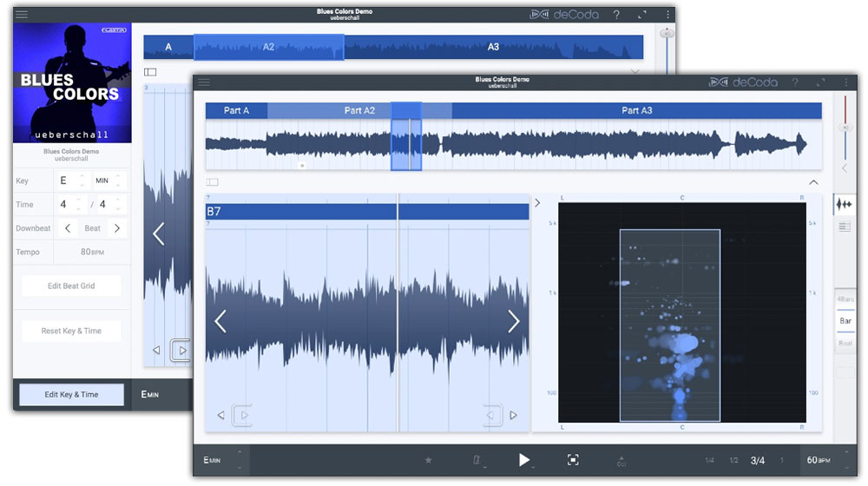Change EMIN key stepper in front window
Screen dimensions: 868x486
(240, 460)
